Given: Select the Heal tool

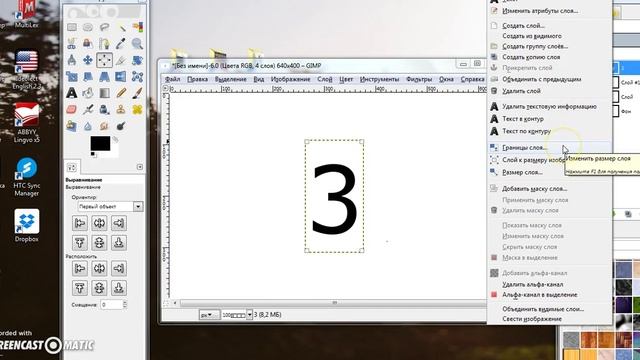Looking at the screenshot, I should pos(138,109).
